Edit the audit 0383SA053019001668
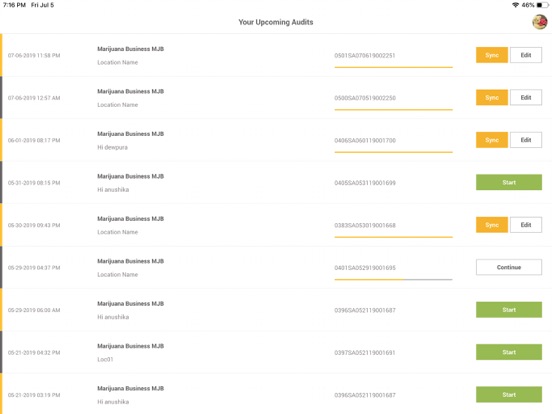The height and width of the screenshot is (414, 552). click(526, 225)
